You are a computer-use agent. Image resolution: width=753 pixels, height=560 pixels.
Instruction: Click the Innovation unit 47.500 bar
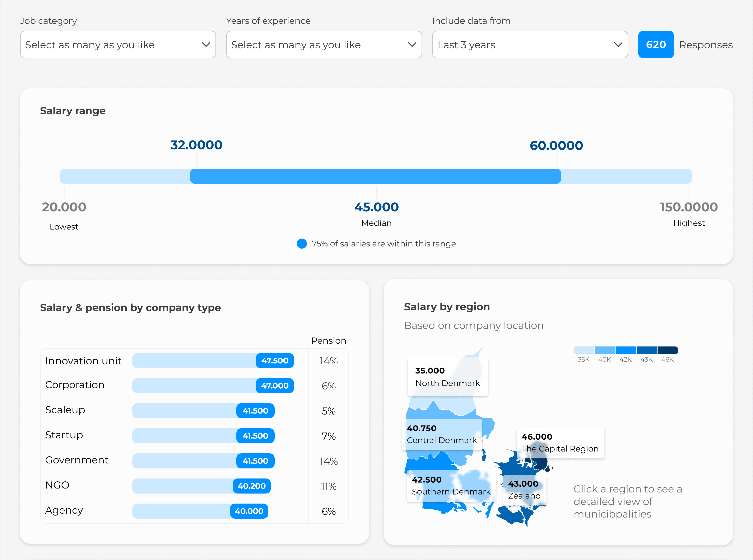(x=213, y=360)
